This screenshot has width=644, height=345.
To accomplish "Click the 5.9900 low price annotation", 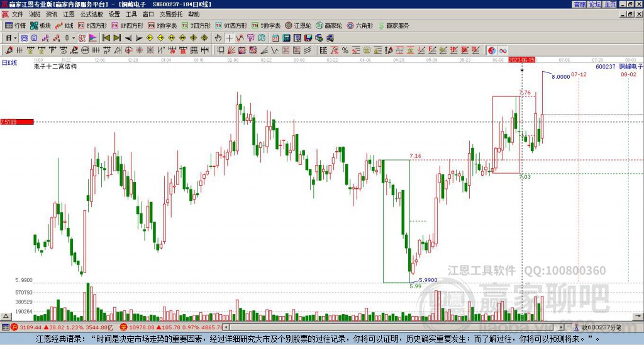I will point(428,280).
